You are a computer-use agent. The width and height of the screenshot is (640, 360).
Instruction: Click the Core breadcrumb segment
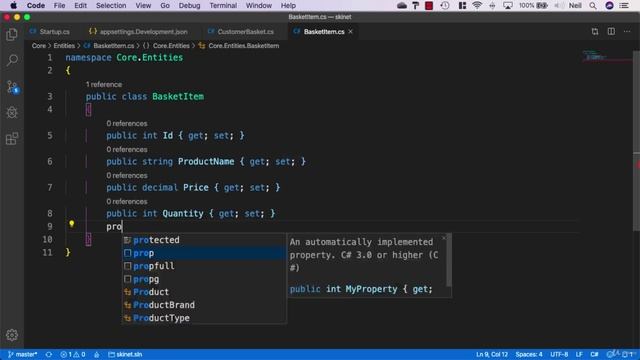[39, 46]
